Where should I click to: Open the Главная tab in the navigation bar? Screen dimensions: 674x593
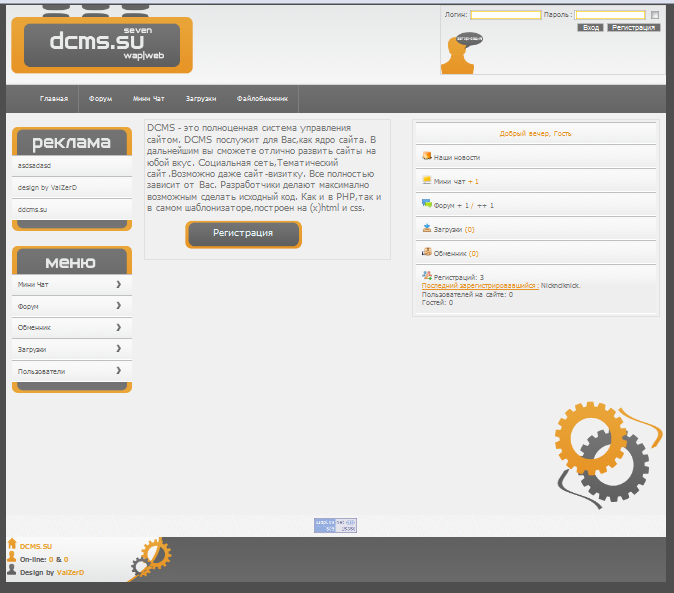54,99
